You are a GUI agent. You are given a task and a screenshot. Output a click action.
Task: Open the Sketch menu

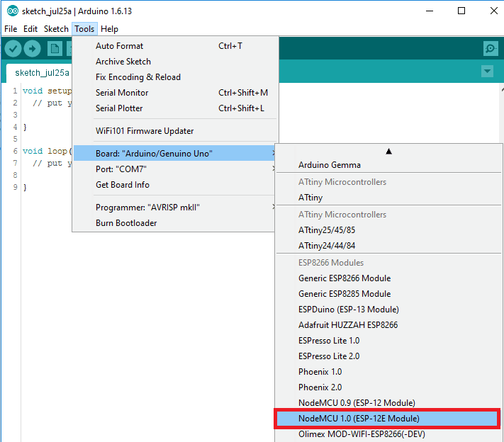click(56, 29)
